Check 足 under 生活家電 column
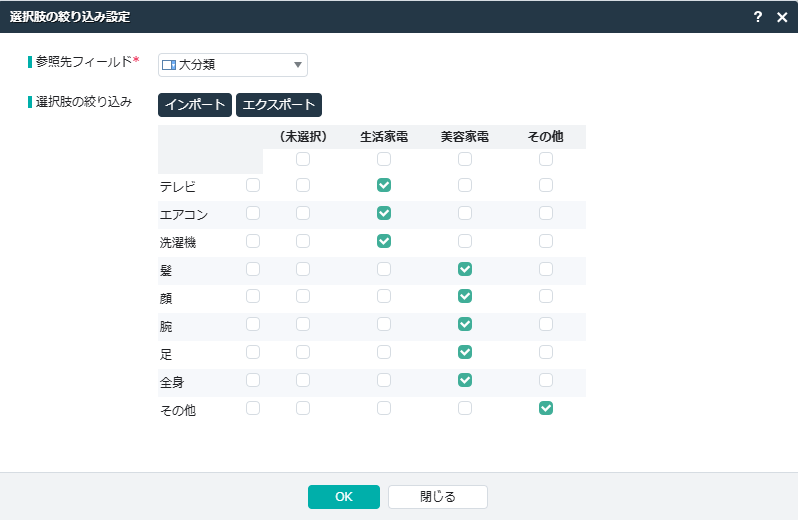Image resolution: width=798 pixels, height=520 pixels. [x=384, y=352]
